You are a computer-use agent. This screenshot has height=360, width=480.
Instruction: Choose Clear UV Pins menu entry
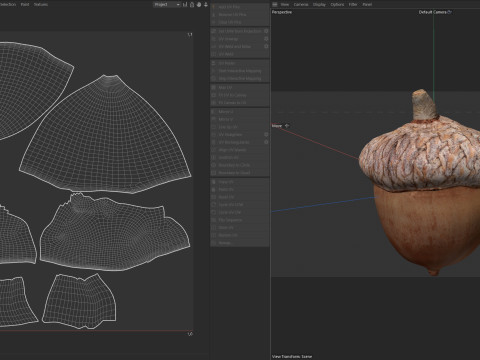click(240, 22)
